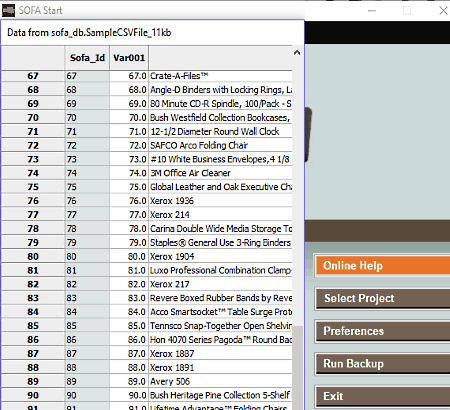Click cell 'Crate-A-Files™'
This screenshot has height=410, width=450.
tap(220, 76)
